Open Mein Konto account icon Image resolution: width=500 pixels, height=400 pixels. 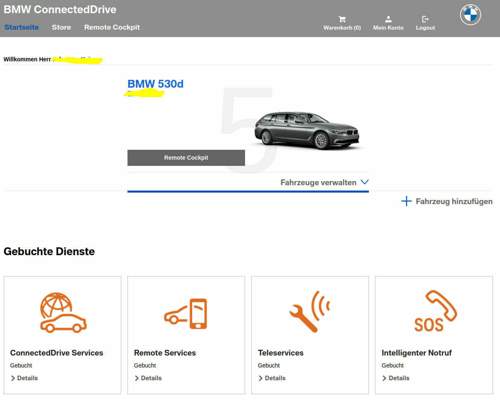point(388,19)
